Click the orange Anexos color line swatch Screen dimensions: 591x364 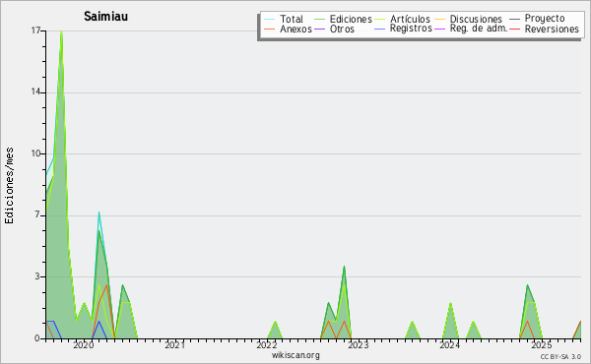pyautogui.click(x=270, y=29)
